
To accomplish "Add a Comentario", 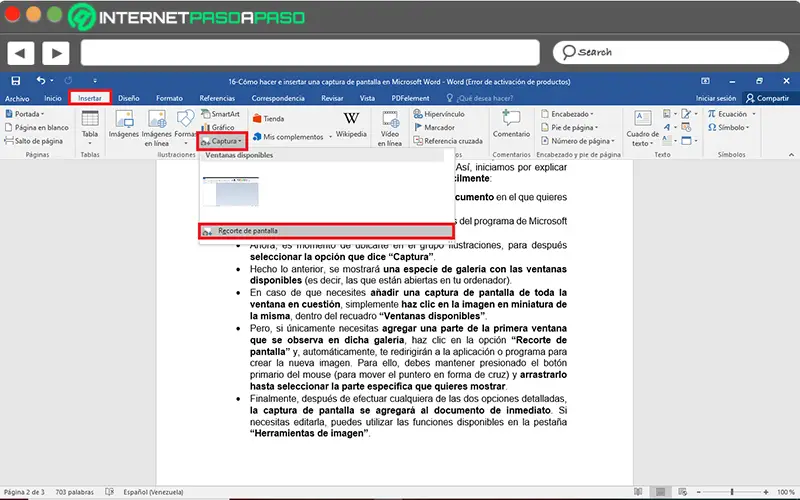I will click(x=511, y=124).
